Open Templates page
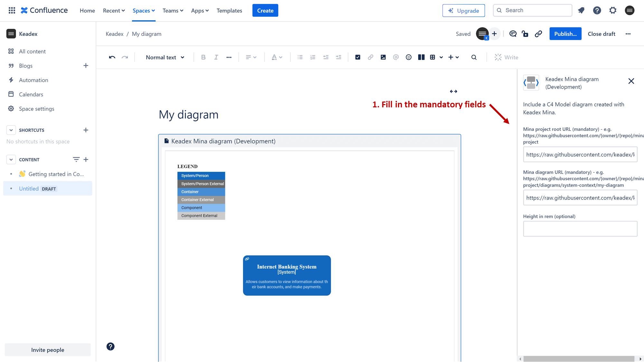Viewport: 644px width, 362px height. coord(229,11)
